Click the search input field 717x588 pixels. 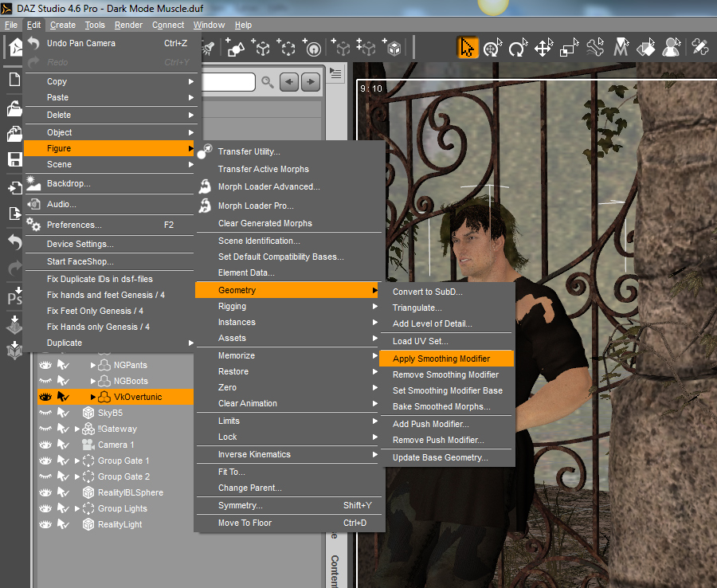coord(228,82)
